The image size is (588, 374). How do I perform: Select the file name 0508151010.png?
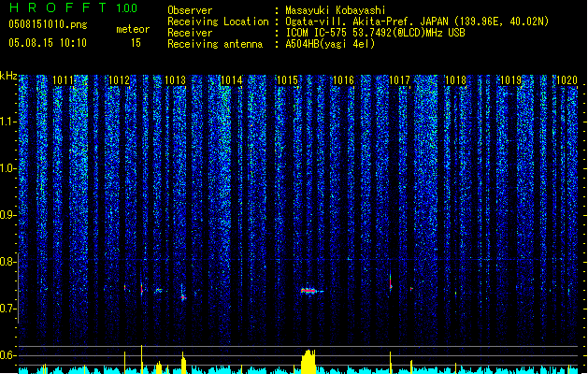[x=48, y=24]
